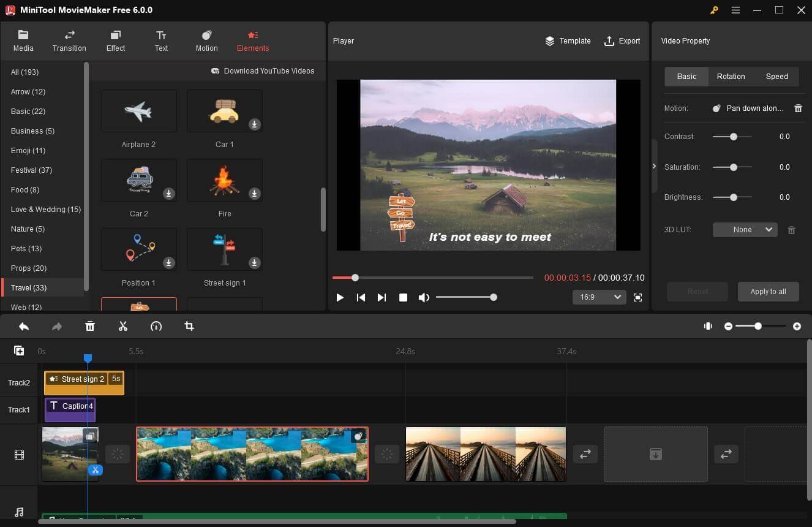Toggle the timeline auto snap icon
The image size is (812, 527).
pos(709,327)
